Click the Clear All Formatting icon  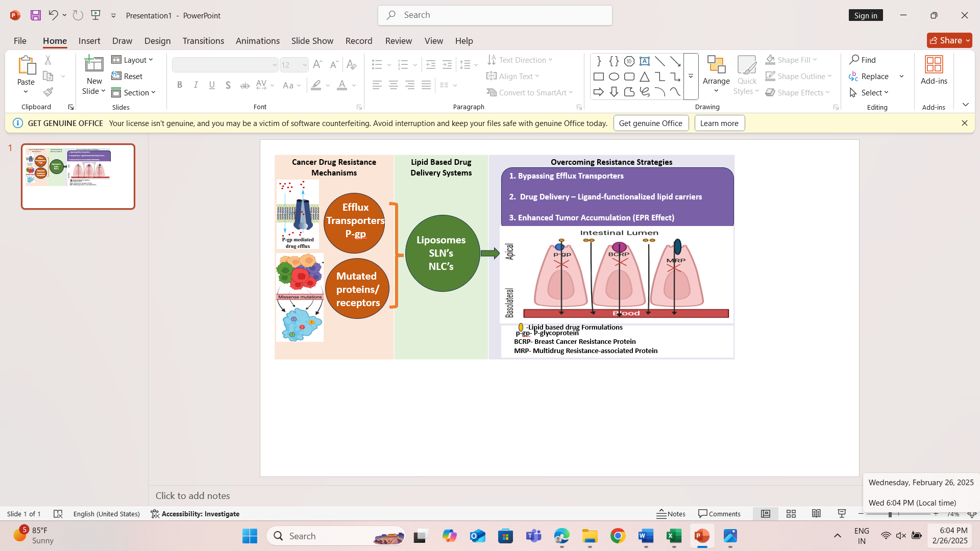351,65
